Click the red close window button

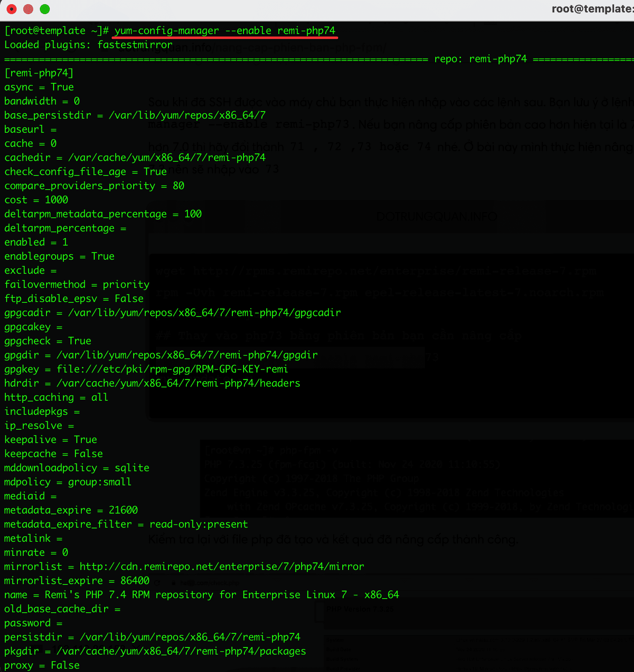click(x=12, y=9)
